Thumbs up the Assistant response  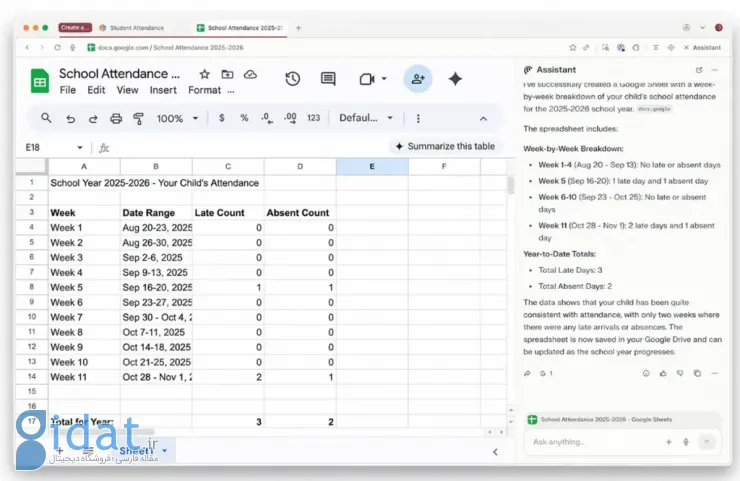[x=662, y=373]
